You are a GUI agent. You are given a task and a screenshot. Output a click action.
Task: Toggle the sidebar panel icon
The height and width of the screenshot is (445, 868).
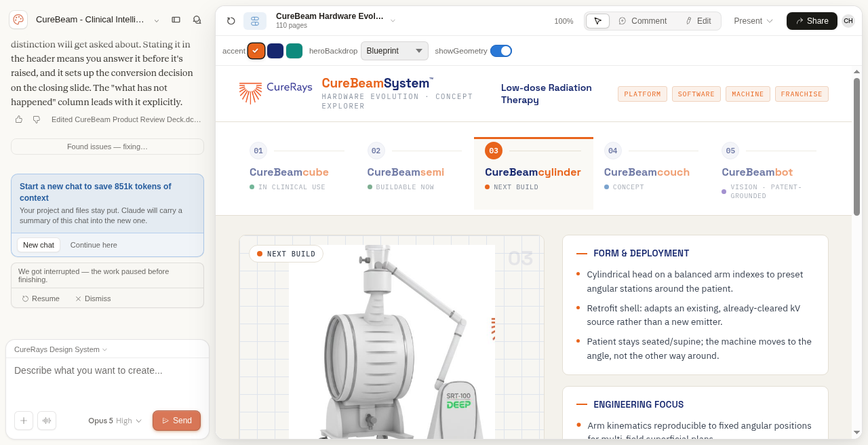point(176,20)
